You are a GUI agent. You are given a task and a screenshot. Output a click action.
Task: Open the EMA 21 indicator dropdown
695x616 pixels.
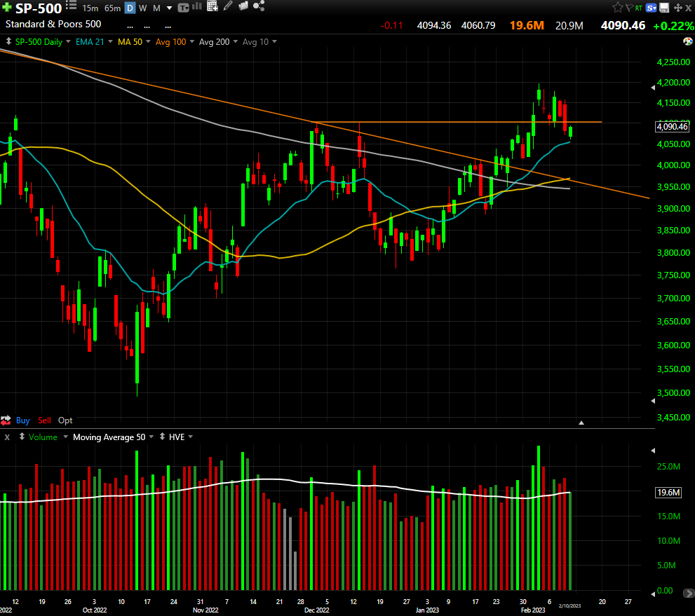pyautogui.click(x=110, y=41)
